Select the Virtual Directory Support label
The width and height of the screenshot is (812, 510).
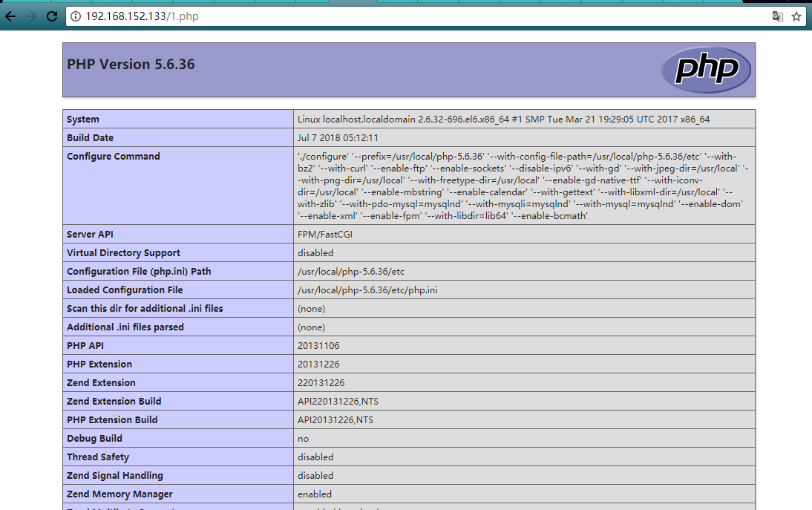coord(123,252)
